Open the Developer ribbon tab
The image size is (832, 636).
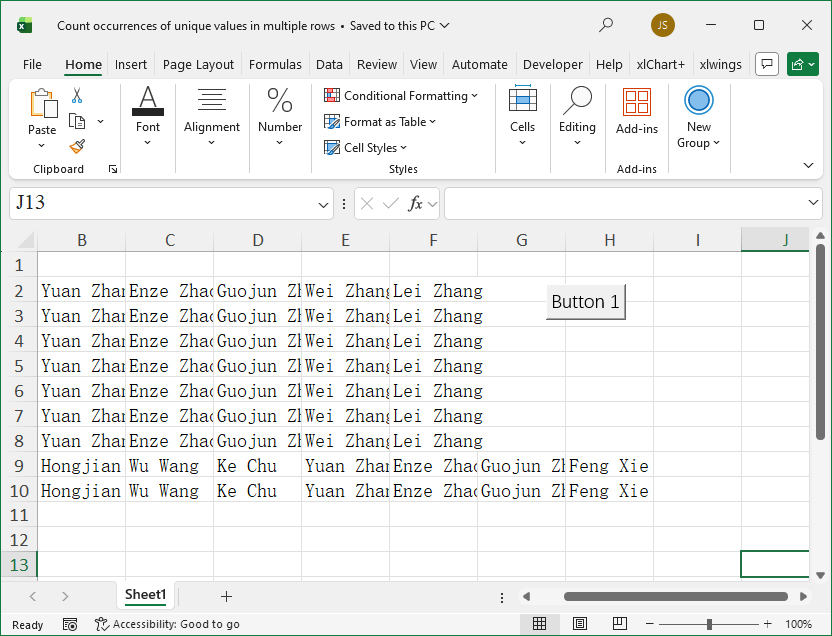point(552,64)
